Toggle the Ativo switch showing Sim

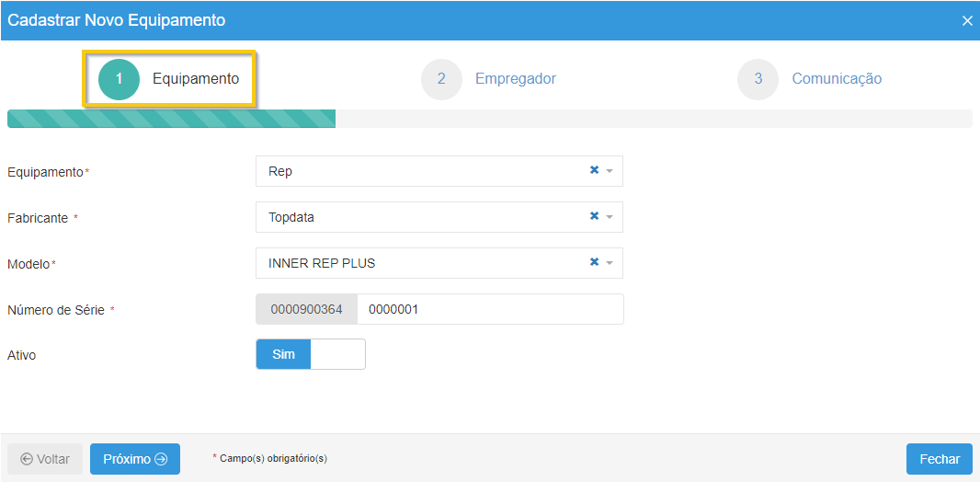click(284, 354)
